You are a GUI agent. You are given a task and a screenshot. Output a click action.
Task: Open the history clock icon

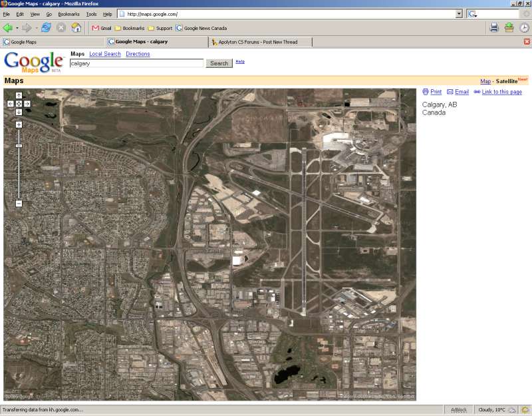(x=524, y=27)
